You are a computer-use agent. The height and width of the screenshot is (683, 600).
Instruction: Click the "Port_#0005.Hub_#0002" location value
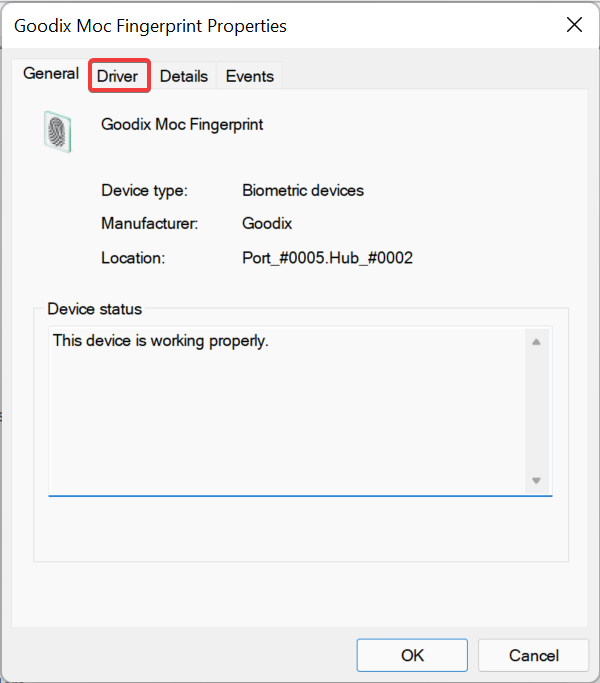[327, 258]
